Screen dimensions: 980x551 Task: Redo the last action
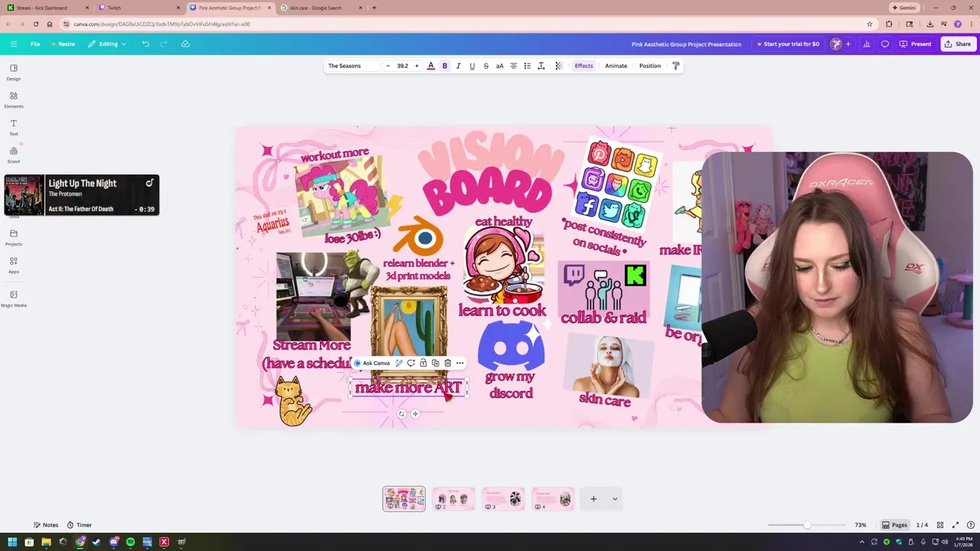coord(163,44)
